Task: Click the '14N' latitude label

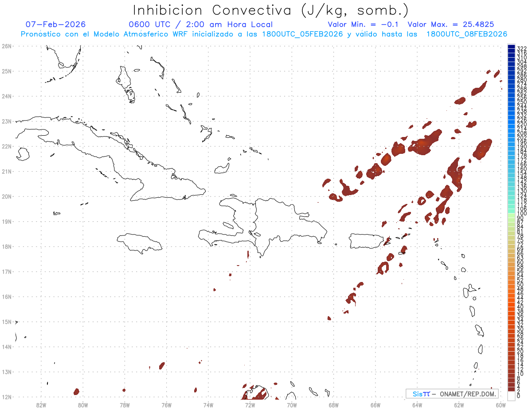Action: pyautogui.click(x=7, y=347)
